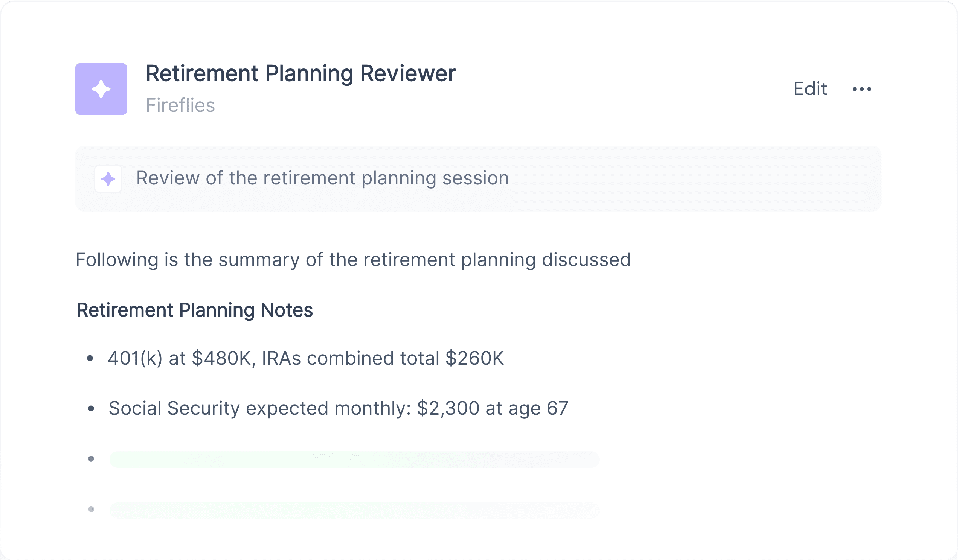Click the 'Following is the summary' sentence
The width and height of the screenshot is (958, 560).
point(353,260)
